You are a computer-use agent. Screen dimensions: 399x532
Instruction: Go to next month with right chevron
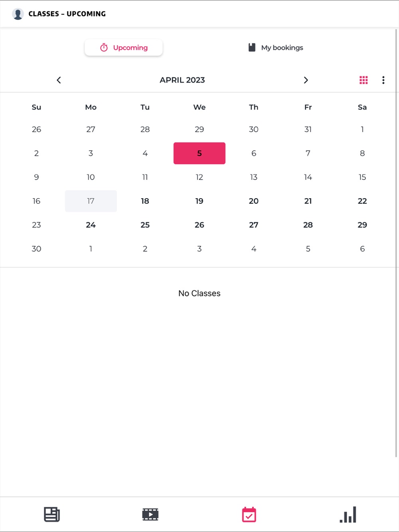[306, 80]
